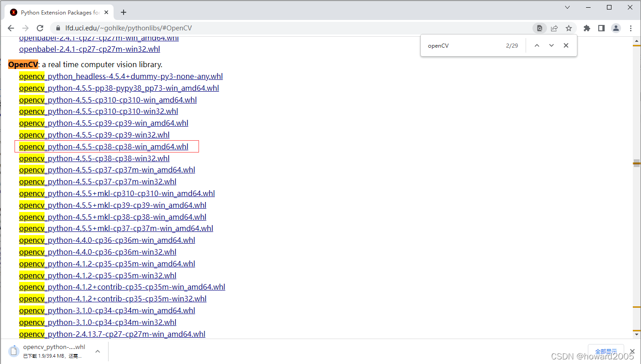
Task: Expand options for downloaded opencv_python whl file
Action: coord(97,351)
